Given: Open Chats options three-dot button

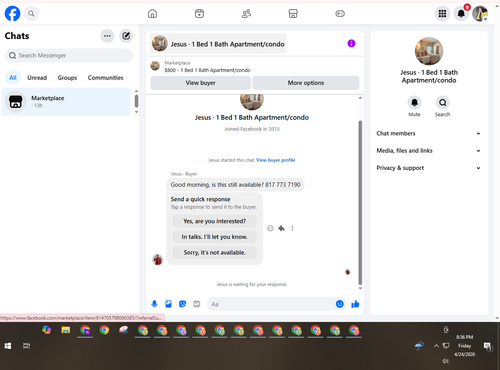Looking at the screenshot, I should 107,36.
